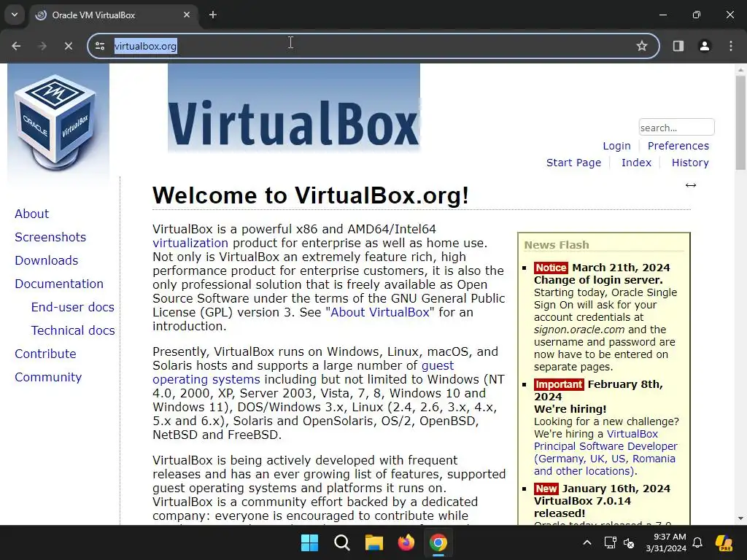Viewport: 747px width, 560px height.
Task: Open the Windows Start menu
Action: pos(309,542)
